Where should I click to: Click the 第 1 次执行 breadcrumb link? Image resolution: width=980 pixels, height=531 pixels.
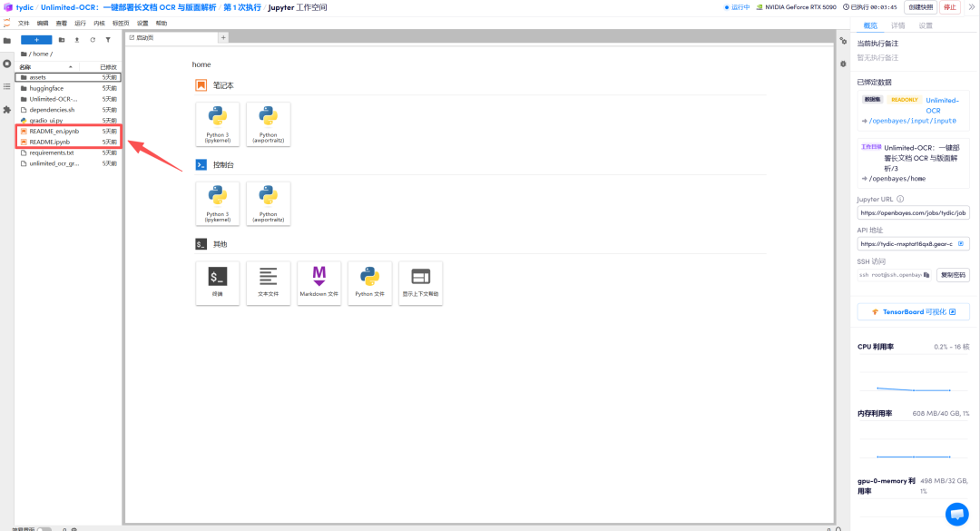click(242, 7)
